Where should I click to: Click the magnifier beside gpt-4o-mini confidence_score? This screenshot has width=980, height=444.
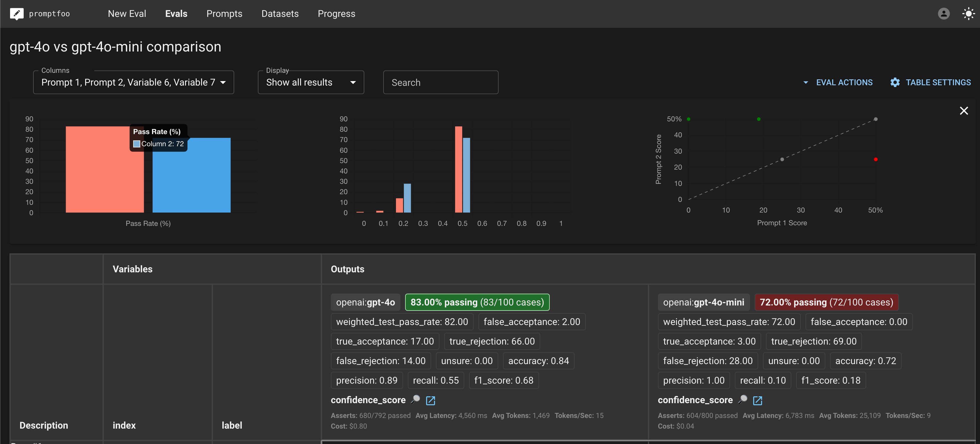[742, 400]
